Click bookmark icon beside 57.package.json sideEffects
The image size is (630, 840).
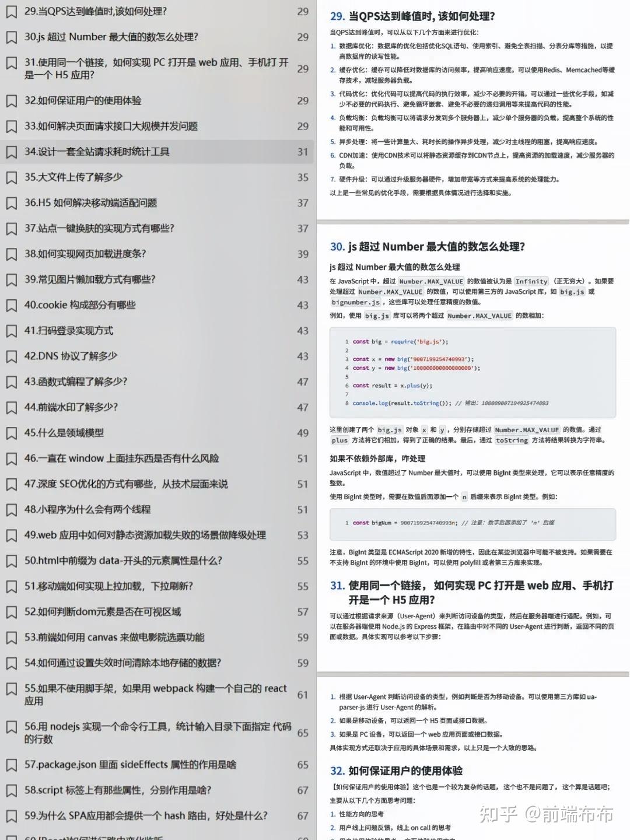coord(11,765)
